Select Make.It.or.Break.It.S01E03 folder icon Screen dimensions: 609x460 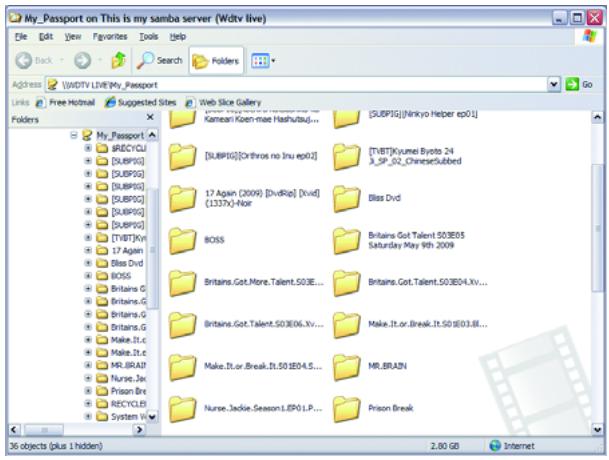click(346, 324)
